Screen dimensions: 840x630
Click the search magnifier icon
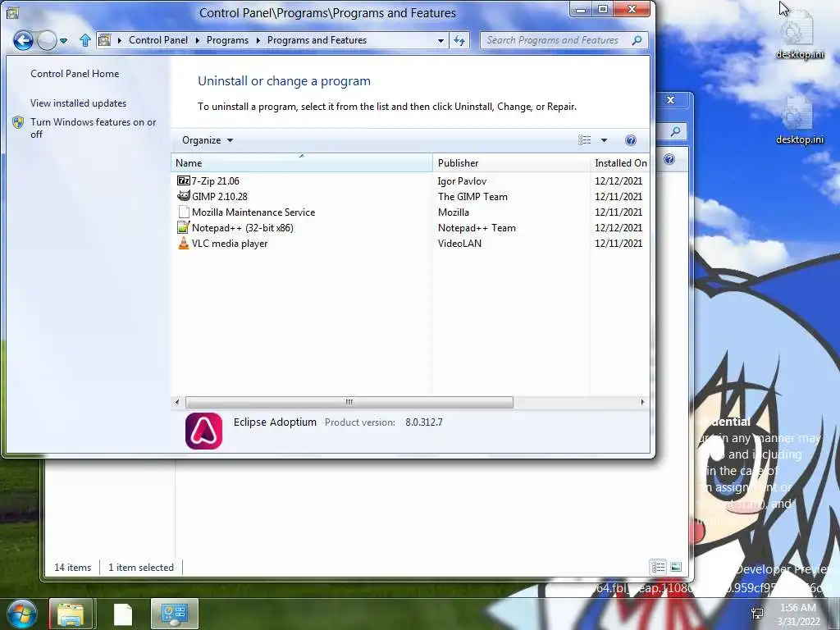637,40
